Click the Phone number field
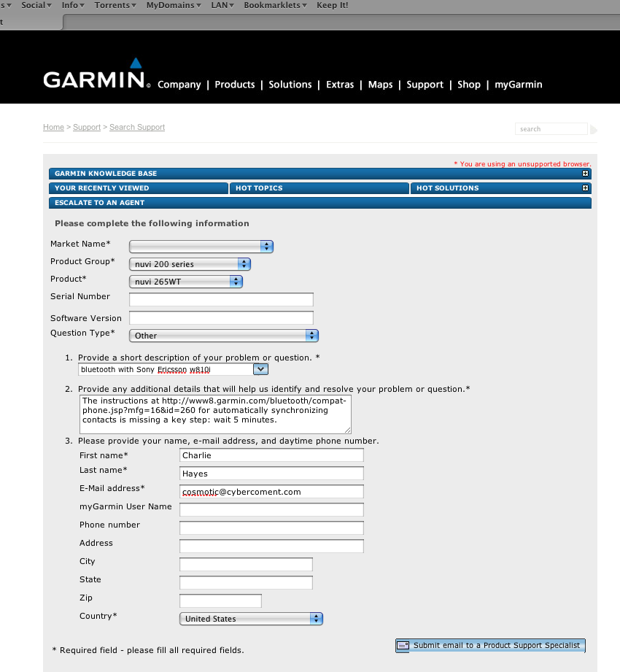 click(271, 528)
